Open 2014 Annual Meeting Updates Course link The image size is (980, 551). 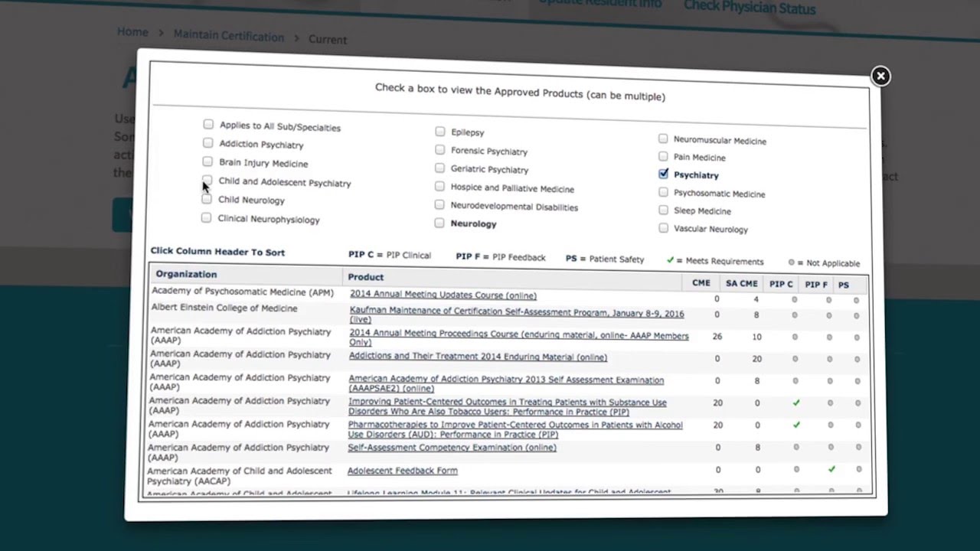[443, 295]
